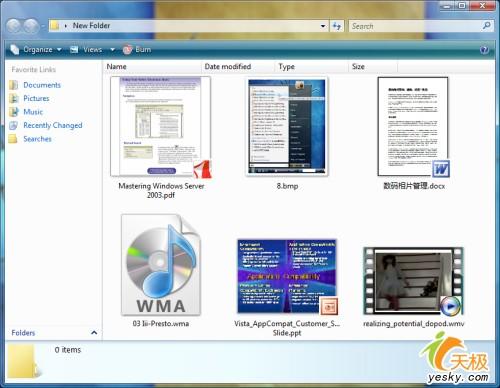Open the Music favorite link
Image resolution: width=500 pixels, height=388 pixels.
click(x=33, y=112)
